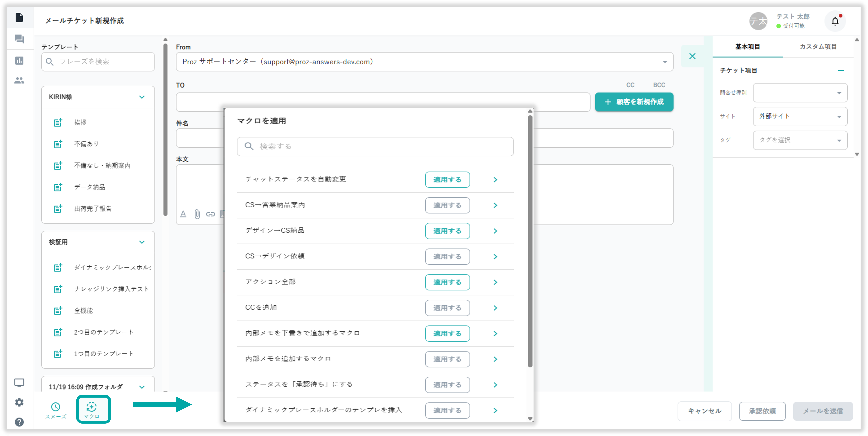Screen dimensions: 868x436
Task: Open the settings gear in the sidebar
Action: (x=20, y=402)
